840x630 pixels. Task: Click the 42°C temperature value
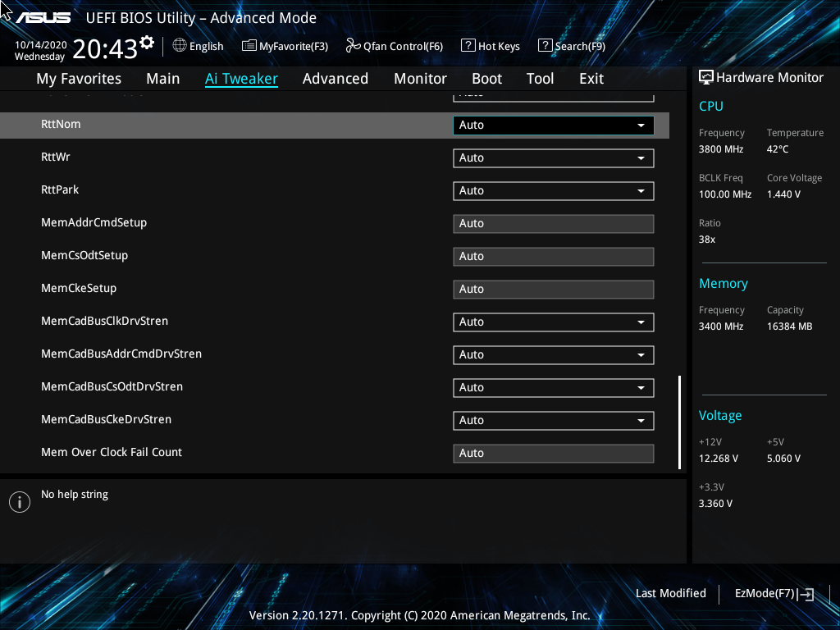coord(778,149)
